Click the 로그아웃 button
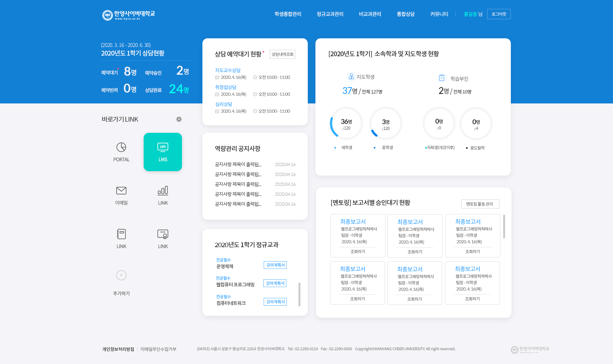The height and width of the screenshot is (364, 613). tap(499, 14)
